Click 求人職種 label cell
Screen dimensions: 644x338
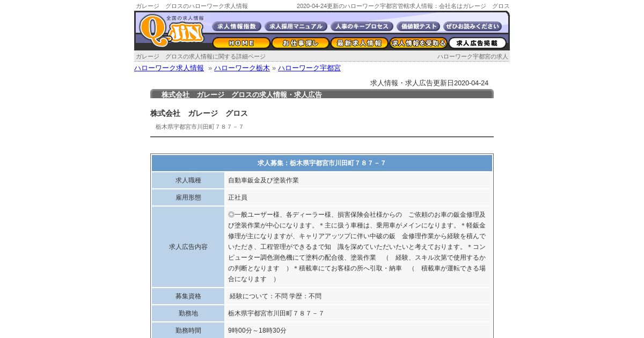pos(188,180)
